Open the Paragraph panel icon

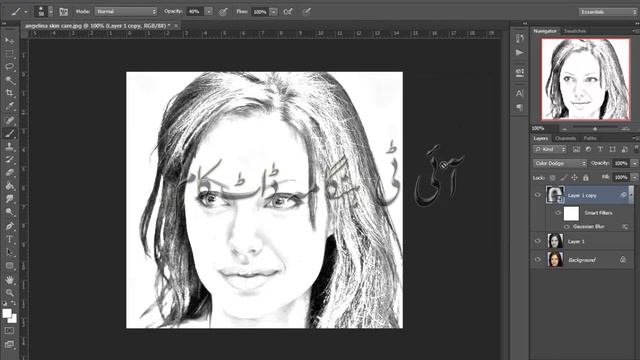[x=520, y=107]
